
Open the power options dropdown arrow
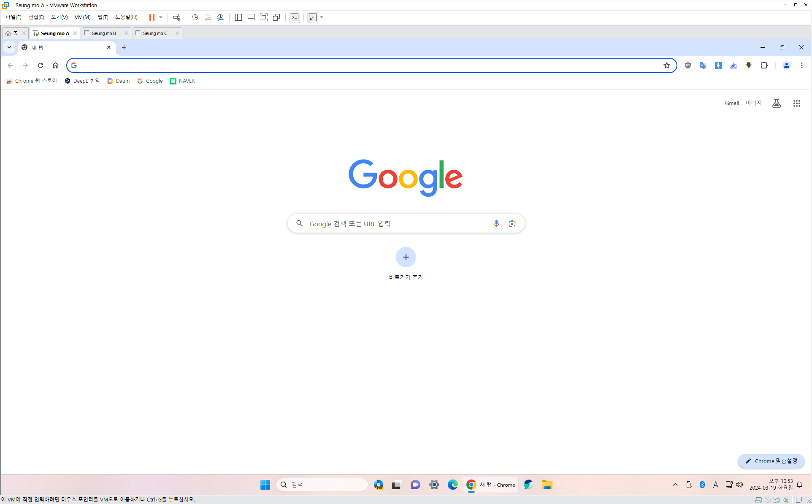click(x=161, y=17)
